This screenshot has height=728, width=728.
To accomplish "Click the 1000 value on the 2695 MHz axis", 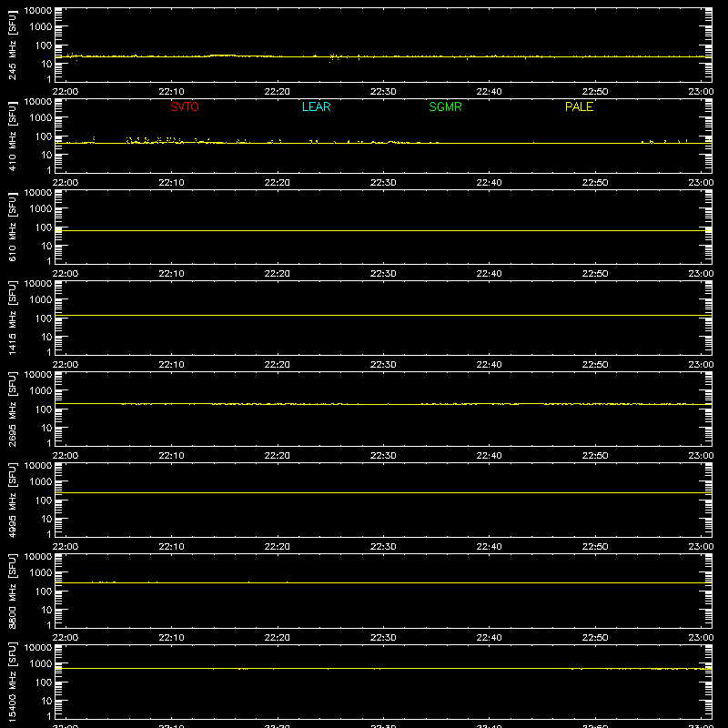I will (41, 391).
